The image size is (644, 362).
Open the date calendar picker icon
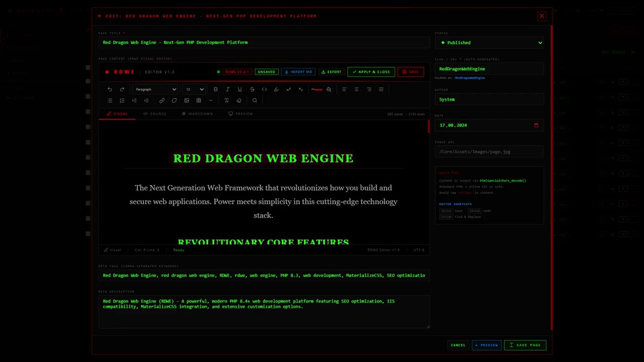click(536, 125)
